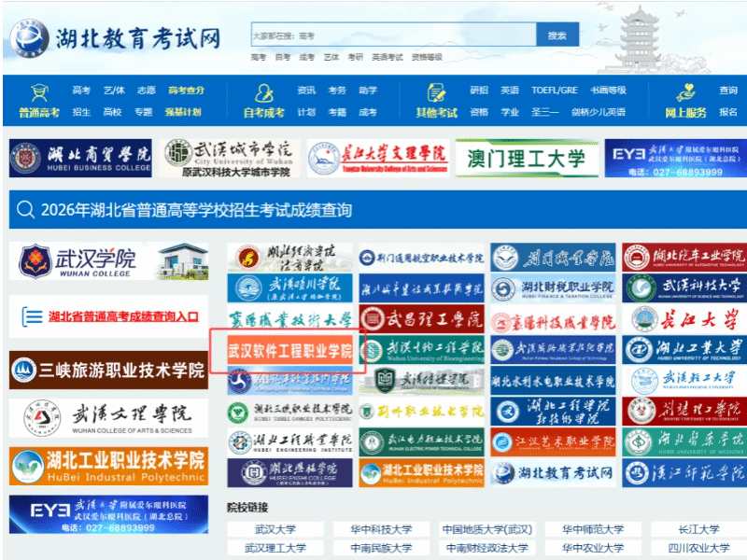Viewport: 747px width, 560px height.
Task: Click the 湖北教育考试网 globe logo
Action: point(29,38)
